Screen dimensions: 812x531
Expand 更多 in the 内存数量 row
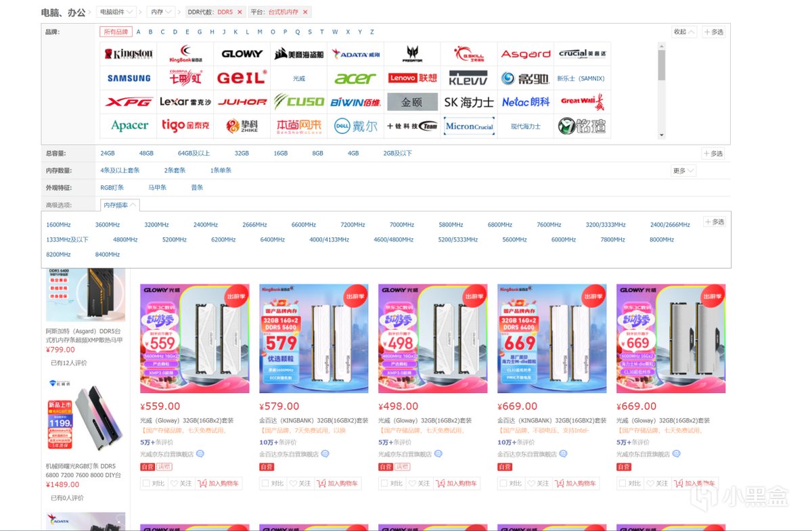pos(683,170)
